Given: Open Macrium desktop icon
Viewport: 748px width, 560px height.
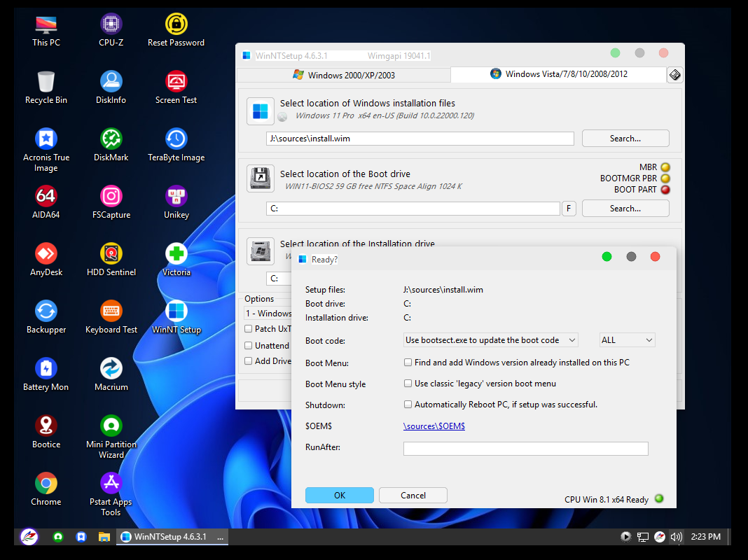Looking at the screenshot, I should click(x=111, y=375).
